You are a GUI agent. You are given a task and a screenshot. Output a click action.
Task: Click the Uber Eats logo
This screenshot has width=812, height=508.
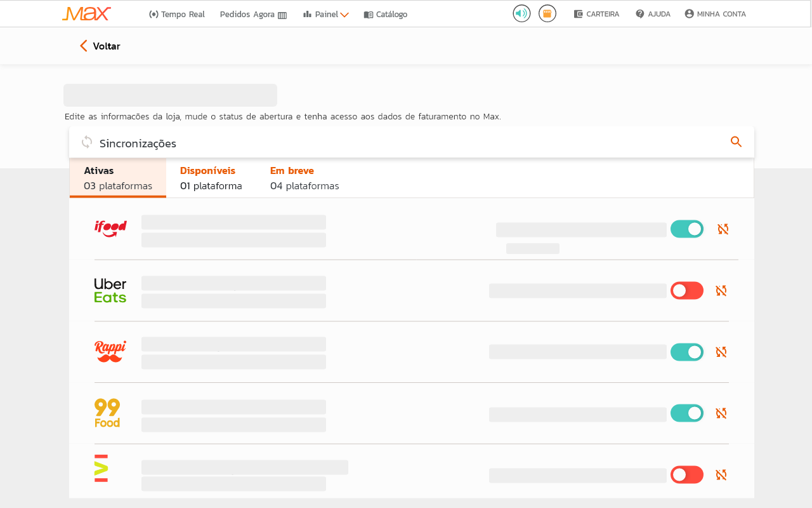click(110, 290)
